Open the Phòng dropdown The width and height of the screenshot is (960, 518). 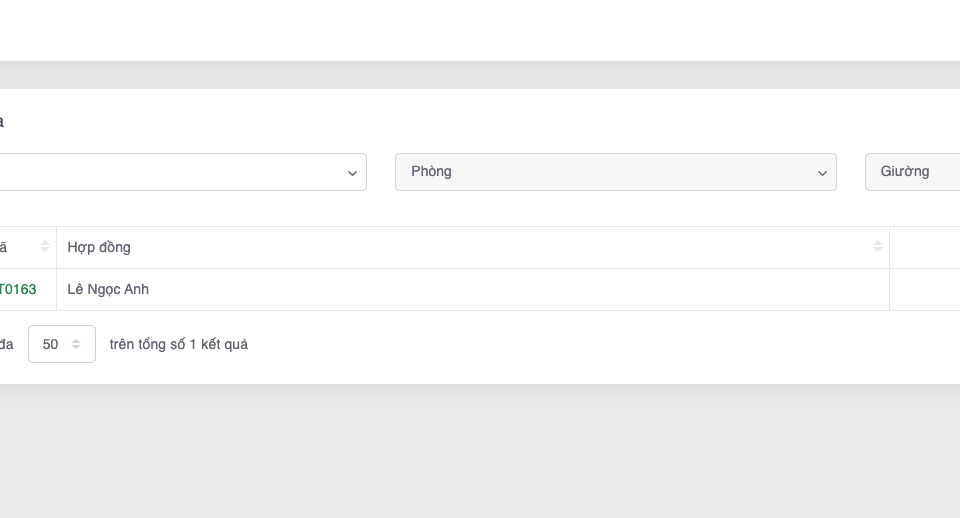(x=615, y=172)
